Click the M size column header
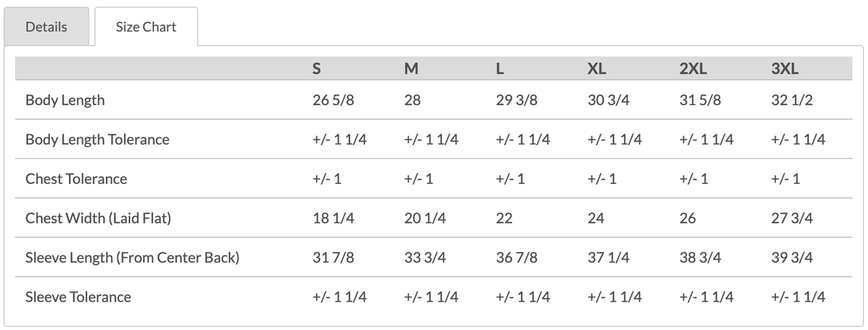Viewport: 868px width, 330px height. [x=411, y=69]
